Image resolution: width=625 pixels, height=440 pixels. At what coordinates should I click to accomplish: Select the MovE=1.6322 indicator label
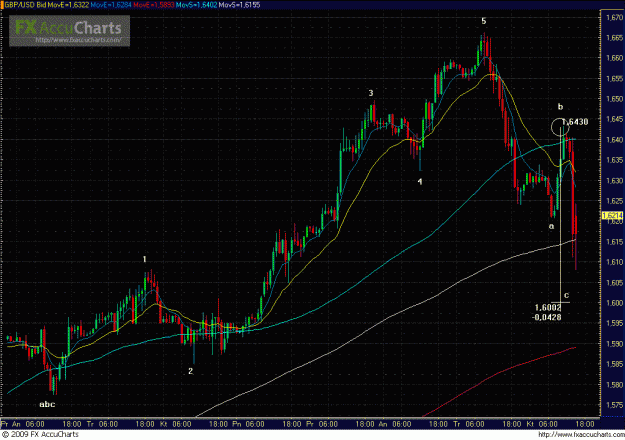(66, 5)
